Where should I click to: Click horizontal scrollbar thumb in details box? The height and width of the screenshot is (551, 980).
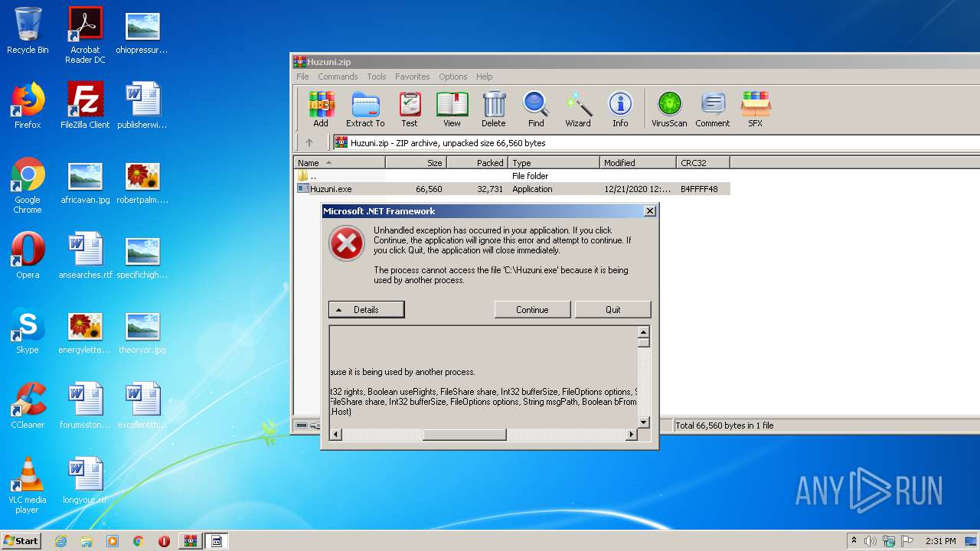pos(464,435)
